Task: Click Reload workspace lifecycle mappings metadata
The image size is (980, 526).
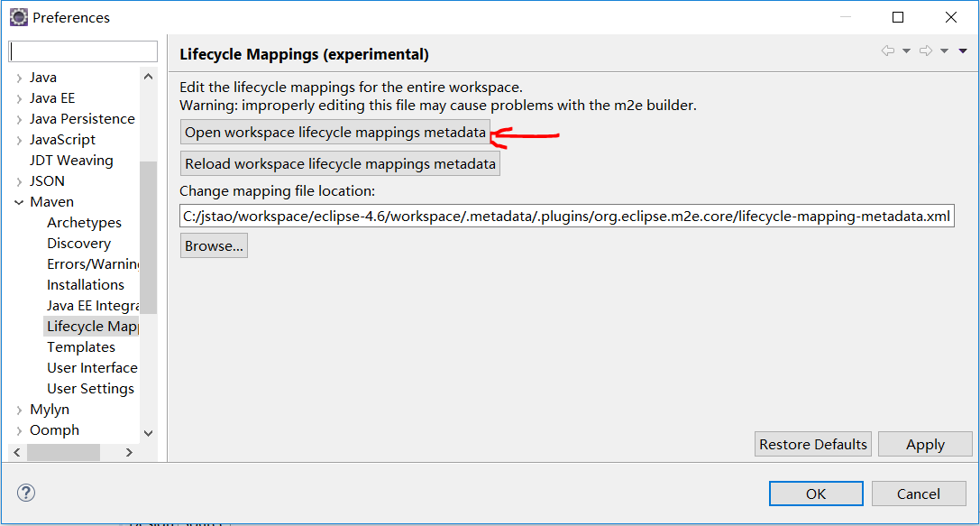Action: pyautogui.click(x=340, y=164)
